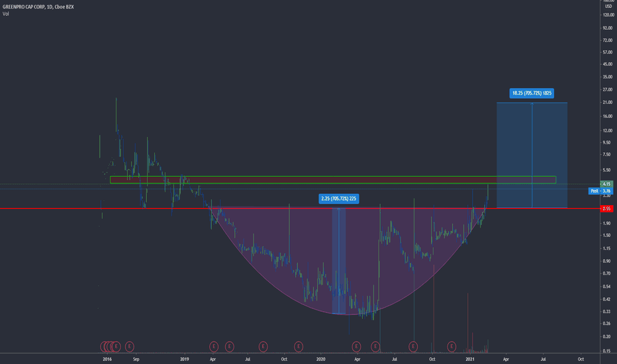Click the 12.00 price axis value
617x364 pixels.
point(608,131)
